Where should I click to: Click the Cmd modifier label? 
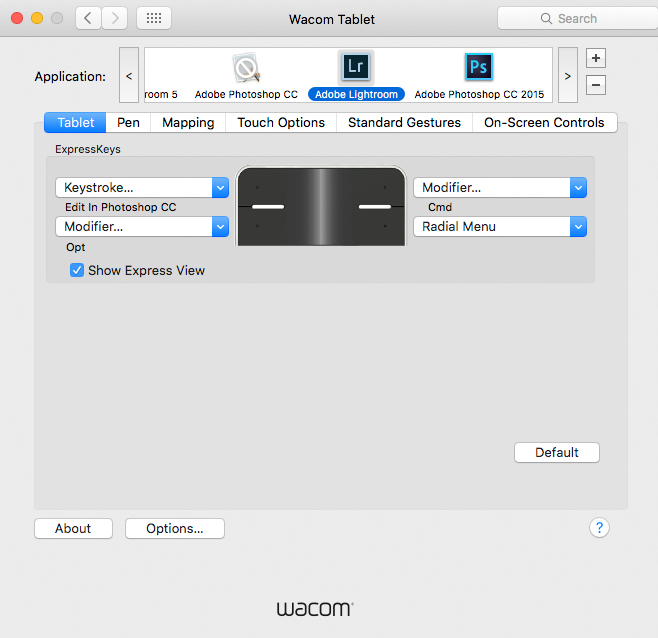pyautogui.click(x=440, y=207)
